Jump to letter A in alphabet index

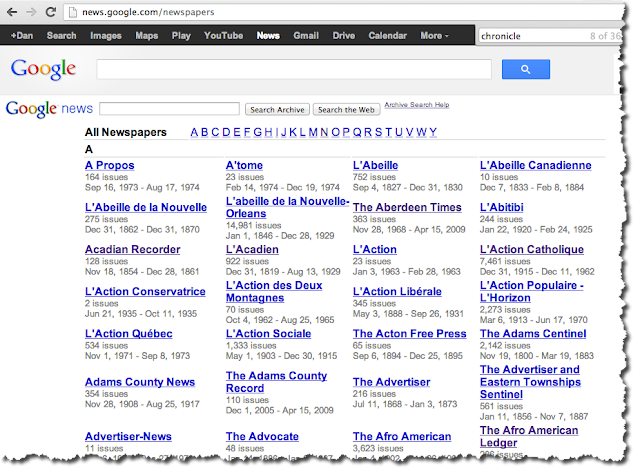click(x=194, y=132)
